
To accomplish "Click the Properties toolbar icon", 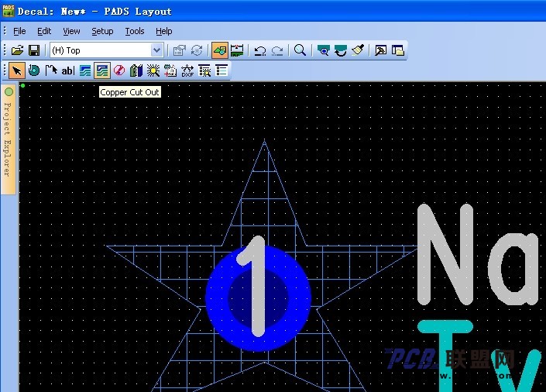I will [x=180, y=50].
